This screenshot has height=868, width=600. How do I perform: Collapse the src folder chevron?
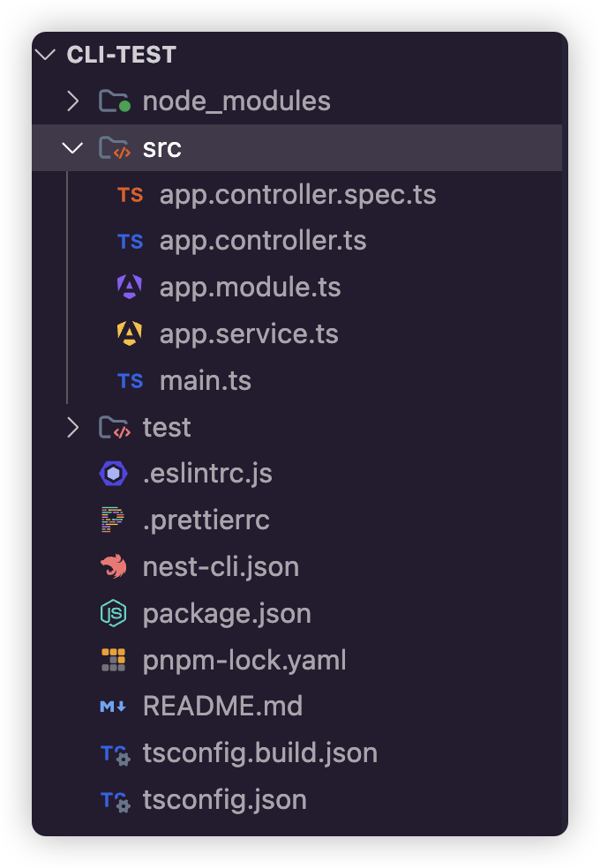73,148
